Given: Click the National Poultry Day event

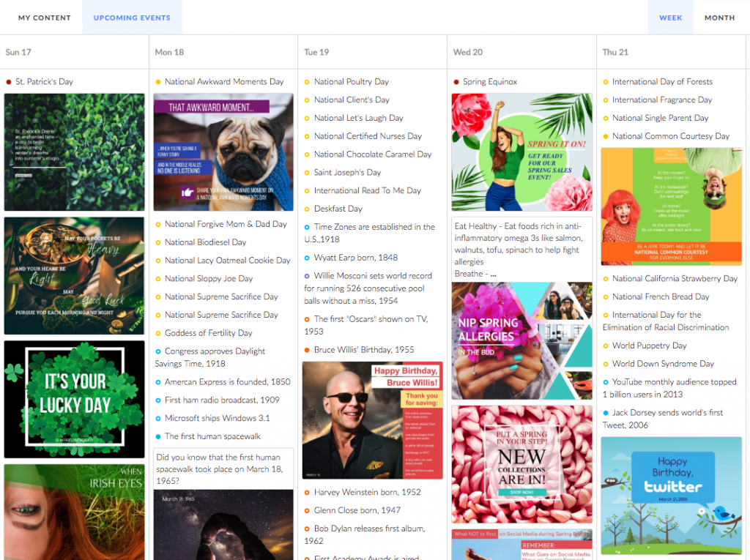Looking at the screenshot, I should [351, 82].
